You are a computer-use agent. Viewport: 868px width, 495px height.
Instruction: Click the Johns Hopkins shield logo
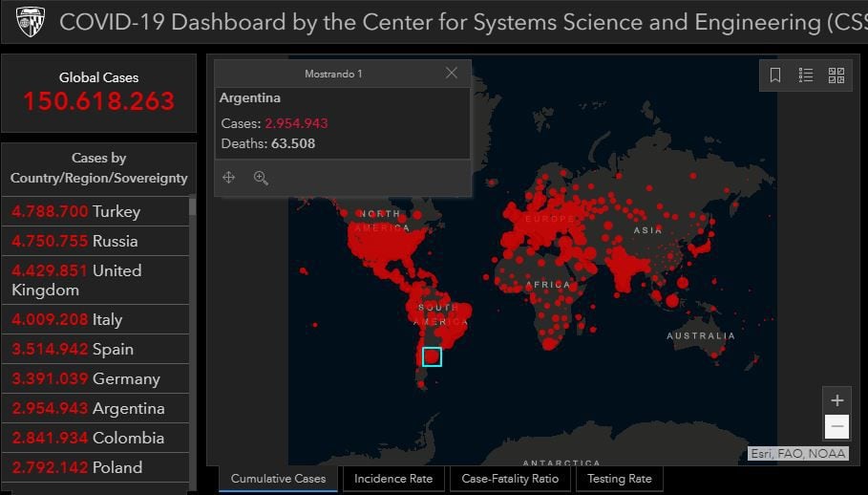pyautogui.click(x=31, y=21)
